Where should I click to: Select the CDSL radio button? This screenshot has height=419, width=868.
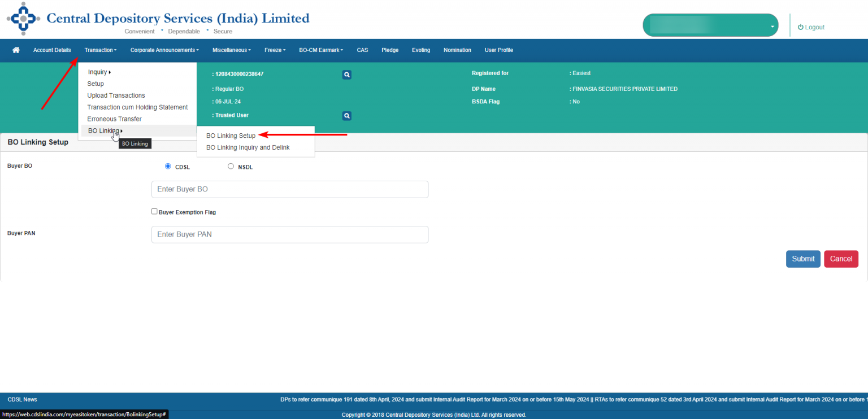tap(168, 166)
